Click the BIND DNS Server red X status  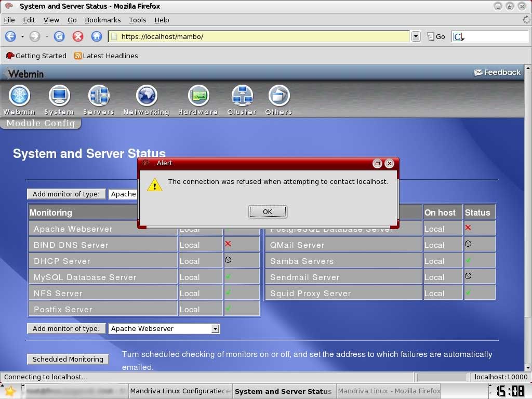click(228, 244)
